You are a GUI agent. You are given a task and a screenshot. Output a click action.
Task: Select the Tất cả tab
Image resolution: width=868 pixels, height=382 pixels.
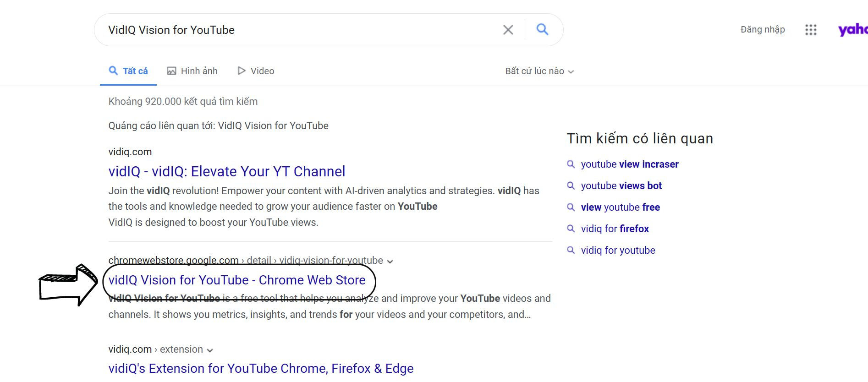coord(128,71)
